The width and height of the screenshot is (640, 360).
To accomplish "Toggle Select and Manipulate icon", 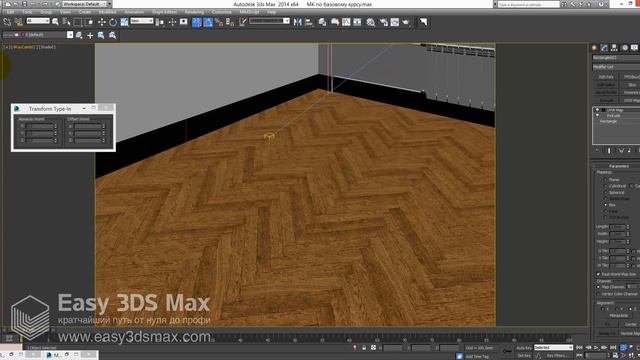I will [172, 22].
